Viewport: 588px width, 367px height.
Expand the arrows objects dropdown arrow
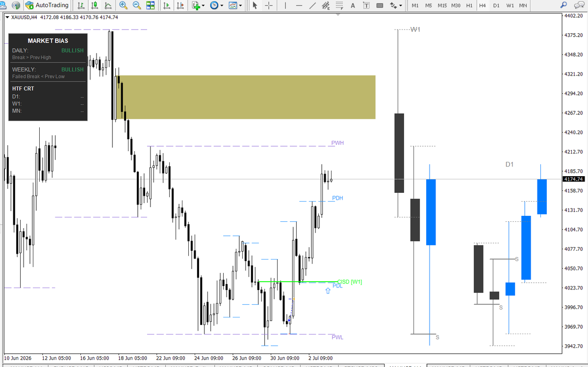(401, 5)
